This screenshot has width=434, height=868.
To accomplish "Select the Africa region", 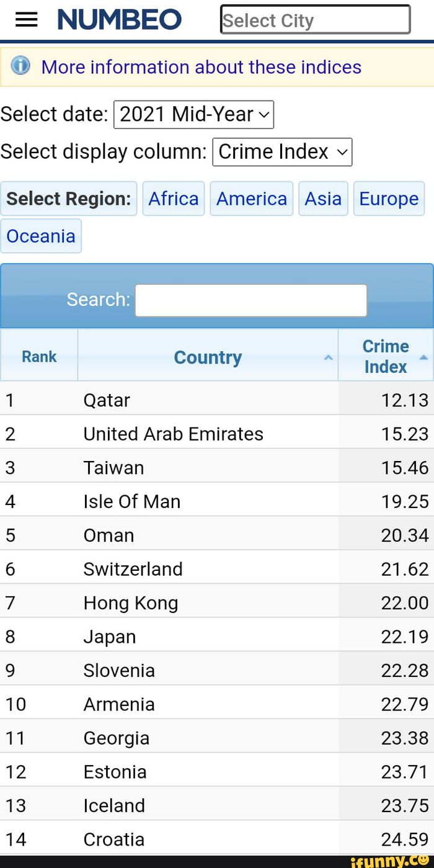I will tap(174, 199).
